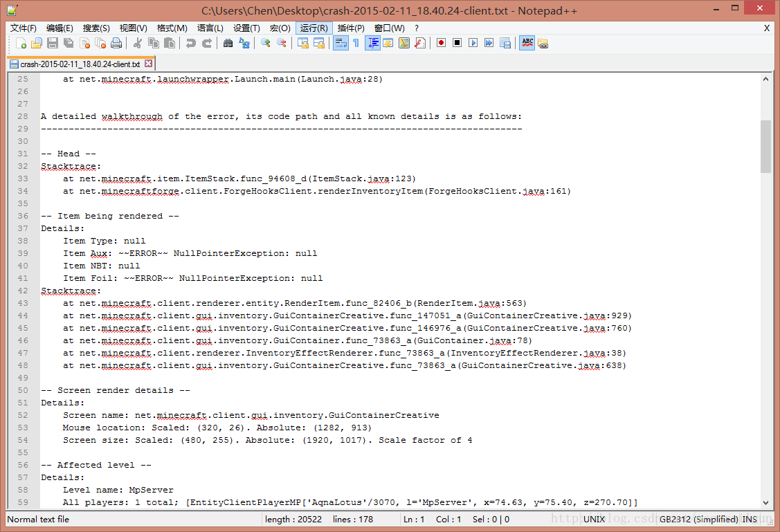Open a file using the folder icon
This screenshot has height=532, width=780.
(x=36, y=44)
